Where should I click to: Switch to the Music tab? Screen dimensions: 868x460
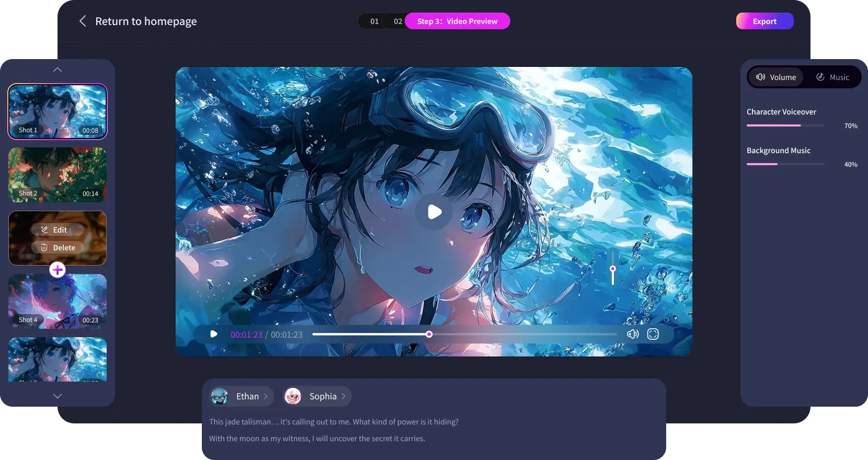coord(832,77)
